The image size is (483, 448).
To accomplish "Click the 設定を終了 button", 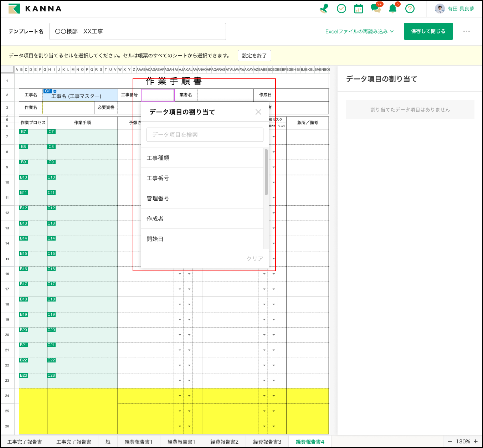I will pos(254,56).
